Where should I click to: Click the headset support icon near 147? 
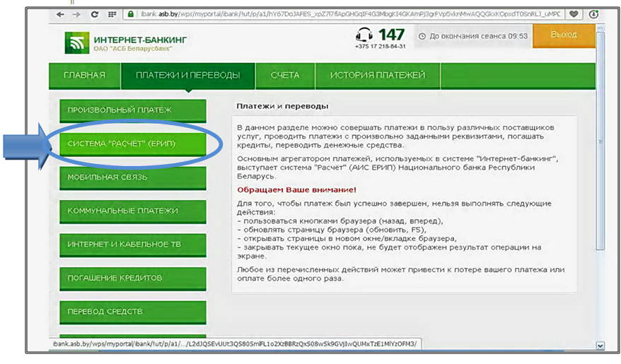364,35
